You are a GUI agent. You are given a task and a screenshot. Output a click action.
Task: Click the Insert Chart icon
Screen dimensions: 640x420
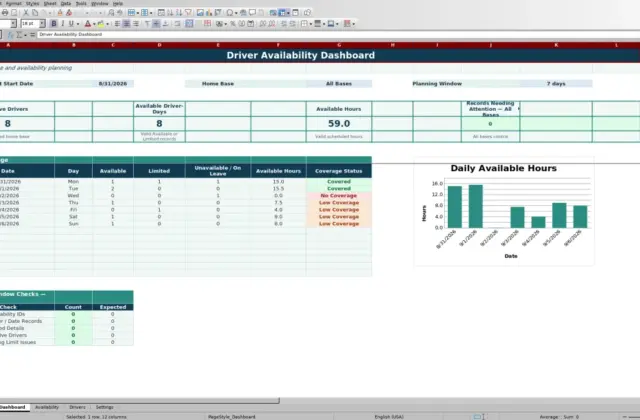point(209,13)
